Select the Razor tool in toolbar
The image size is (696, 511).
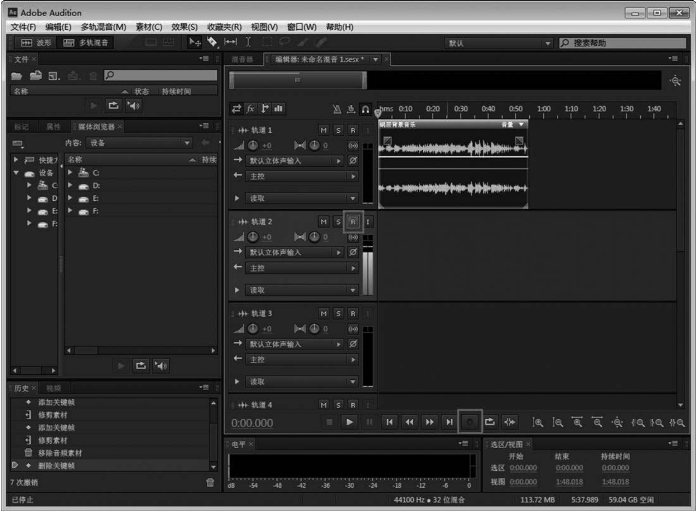point(211,43)
